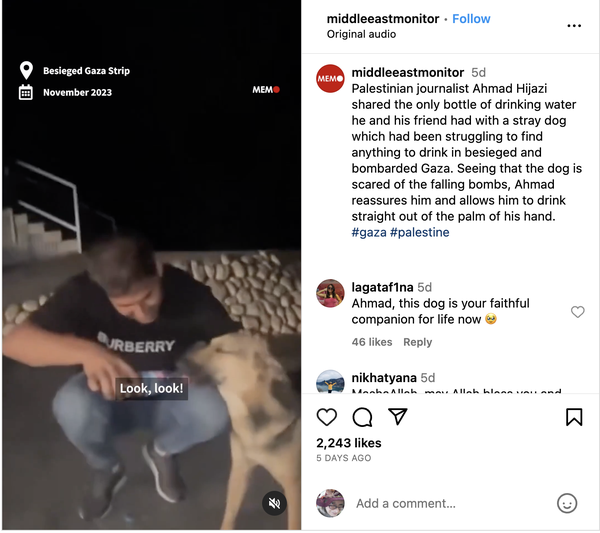Open the comment bubble icon

pos(362,417)
